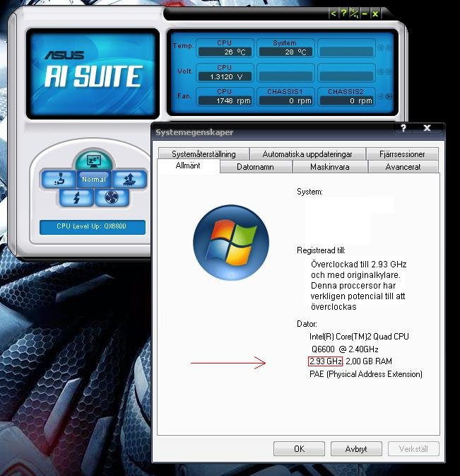
Task: Open the Systemåterställning tab
Action: [x=204, y=154]
